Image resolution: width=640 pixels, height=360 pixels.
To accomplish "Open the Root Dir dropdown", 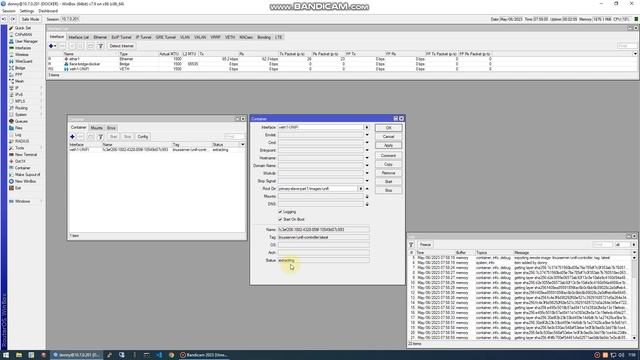I will [361, 189].
